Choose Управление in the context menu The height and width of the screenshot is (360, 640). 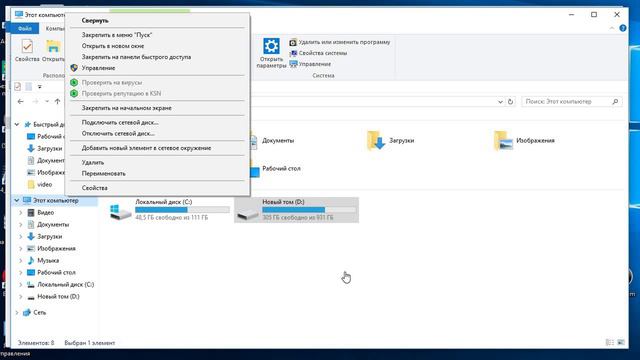tap(158, 68)
